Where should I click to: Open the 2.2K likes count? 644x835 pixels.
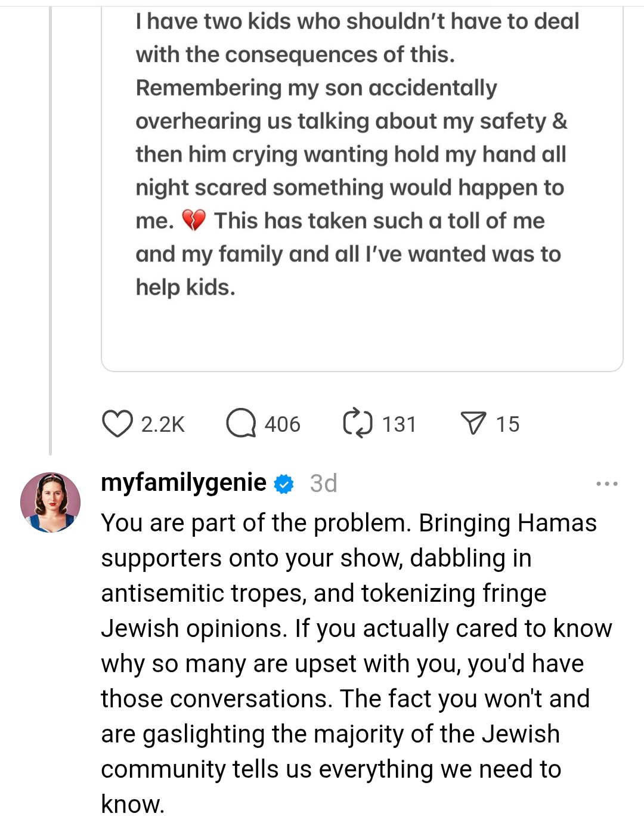point(163,424)
